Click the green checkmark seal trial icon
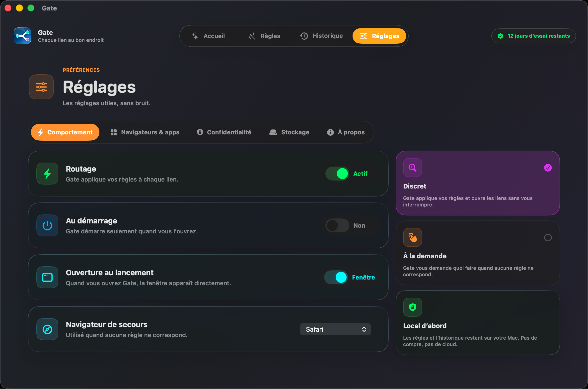The width and height of the screenshot is (588, 389). pos(500,36)
